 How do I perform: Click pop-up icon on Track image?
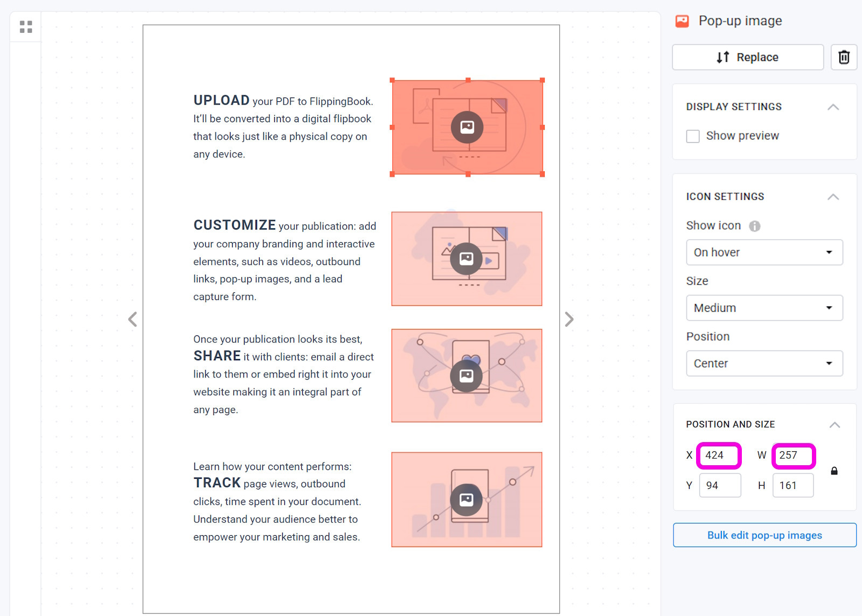(x=467, y=500)
